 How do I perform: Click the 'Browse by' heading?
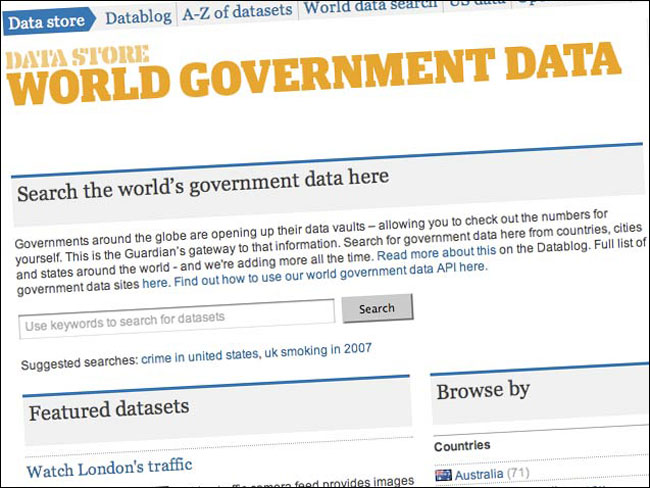coord(483,391)
